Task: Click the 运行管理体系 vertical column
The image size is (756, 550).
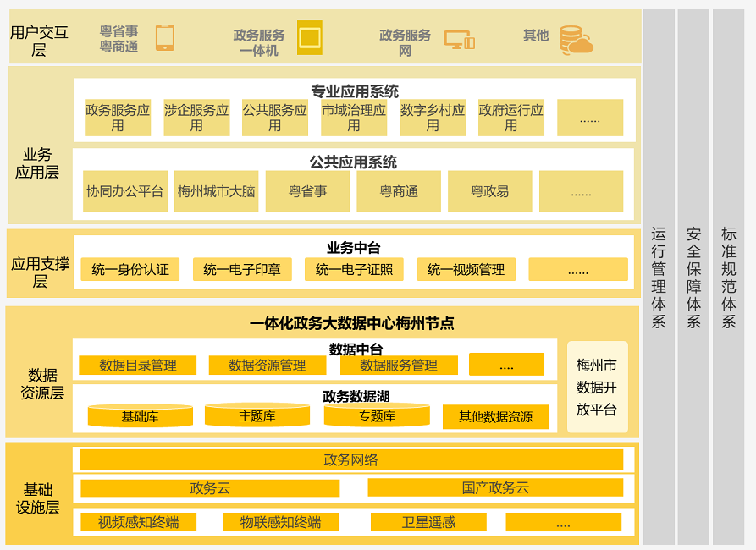Action: [659, 277]
